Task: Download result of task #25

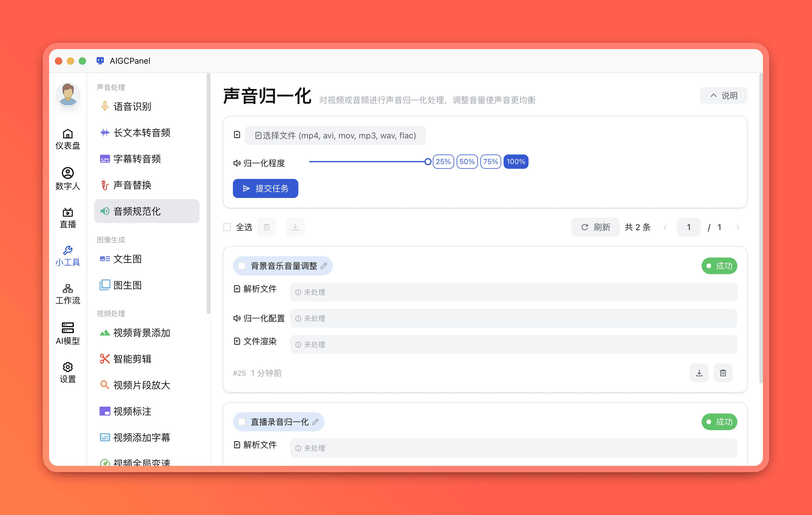Action: click(699, 373)
